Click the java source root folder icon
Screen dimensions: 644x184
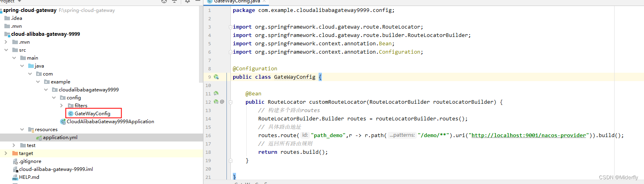click(31, 66)
